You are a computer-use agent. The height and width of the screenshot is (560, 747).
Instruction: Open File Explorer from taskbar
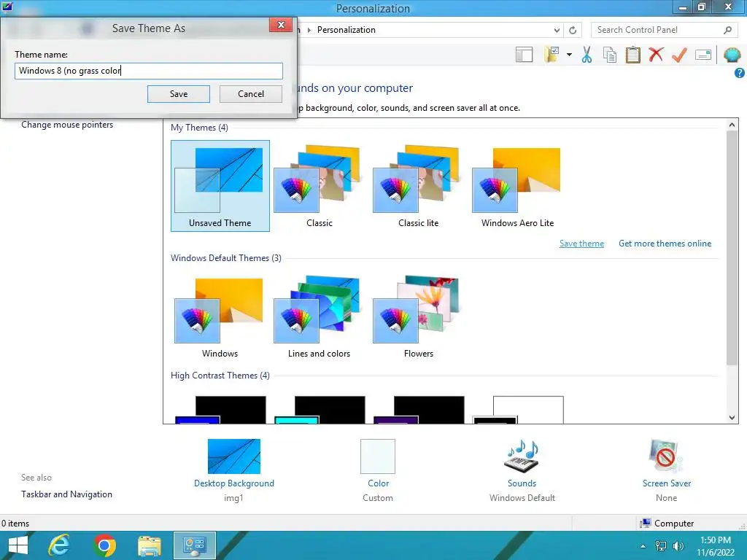(149, 545)
